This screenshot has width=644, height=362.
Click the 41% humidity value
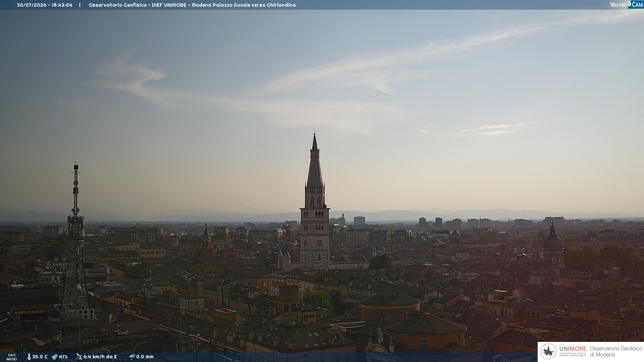(63, 357)
